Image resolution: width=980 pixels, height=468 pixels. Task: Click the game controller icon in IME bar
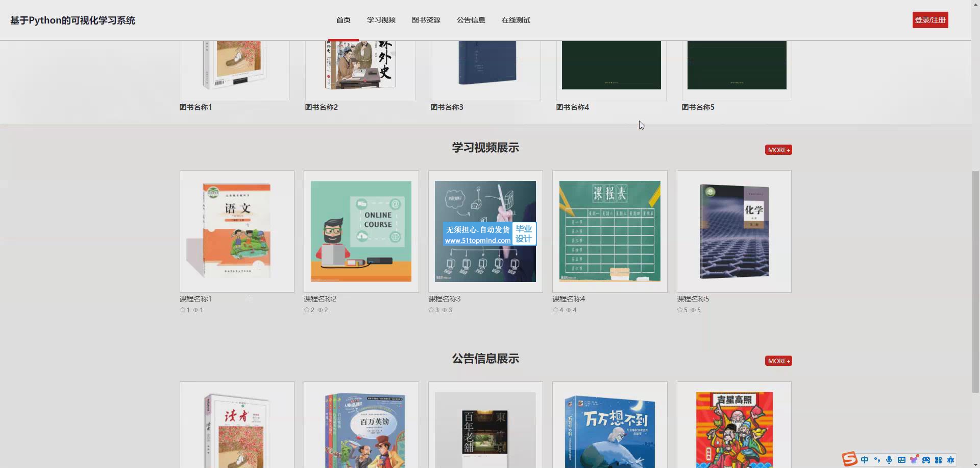[x=926, y=460]
